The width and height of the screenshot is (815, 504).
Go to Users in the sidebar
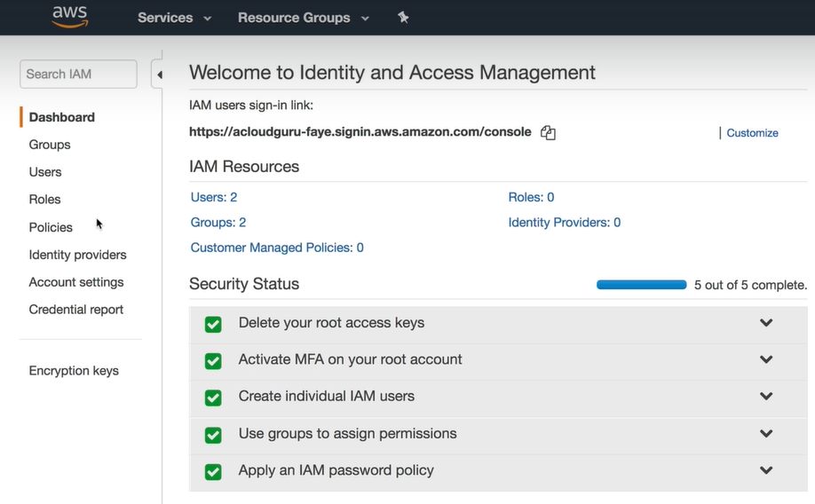[x=45, y=172]
